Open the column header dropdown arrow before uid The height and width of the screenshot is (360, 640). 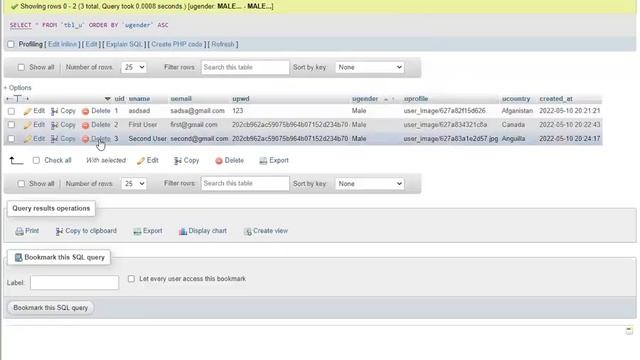pos(107,99)
